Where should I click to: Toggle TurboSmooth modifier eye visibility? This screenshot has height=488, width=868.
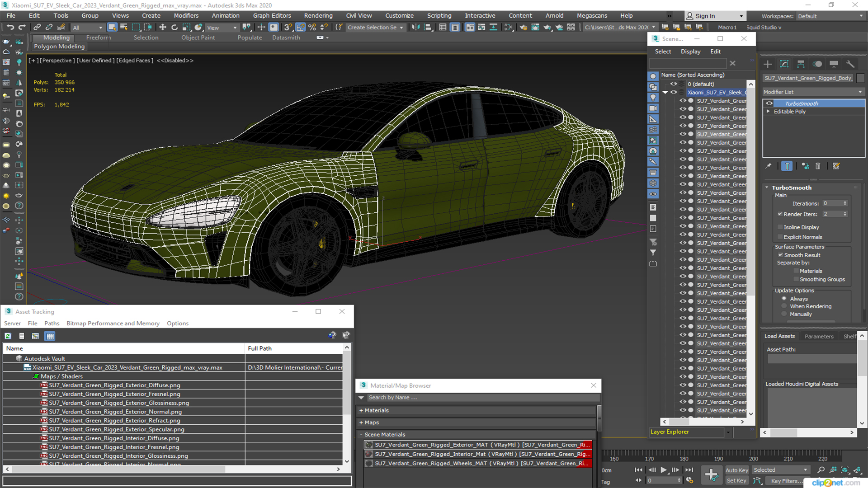(x=769, y=103)
